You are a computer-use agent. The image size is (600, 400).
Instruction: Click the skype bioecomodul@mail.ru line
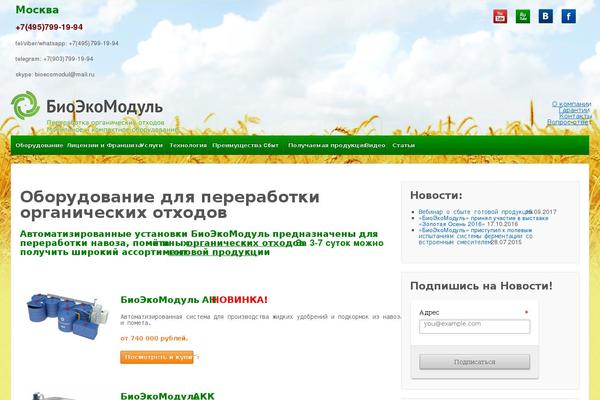coord(55,75)
